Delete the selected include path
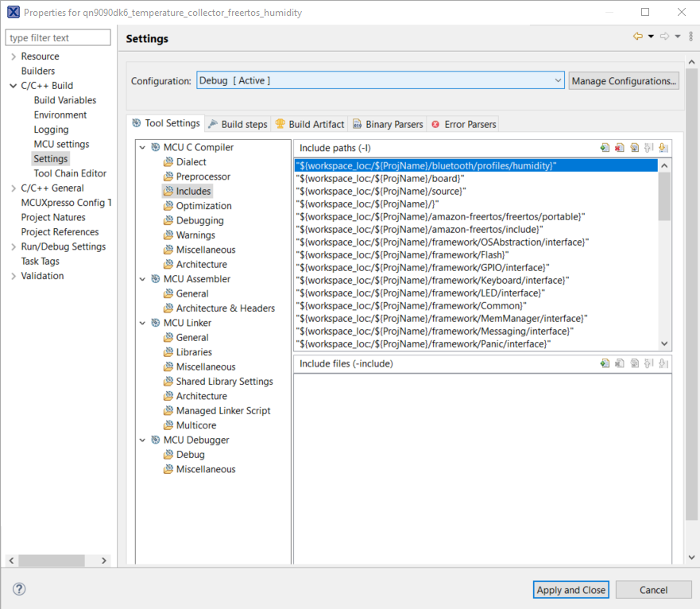Viewport: 700px width, 609px height. [x=620, y=147]
